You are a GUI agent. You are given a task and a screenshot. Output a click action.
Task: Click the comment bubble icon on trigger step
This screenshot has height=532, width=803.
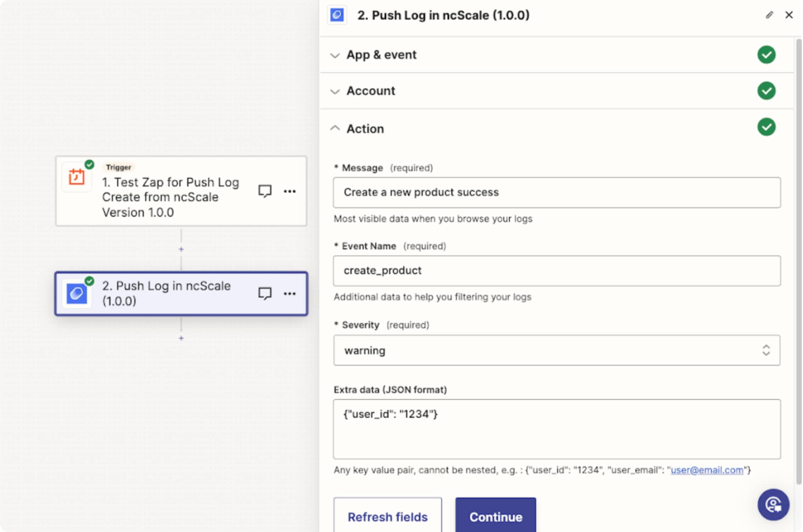point(265,190)
